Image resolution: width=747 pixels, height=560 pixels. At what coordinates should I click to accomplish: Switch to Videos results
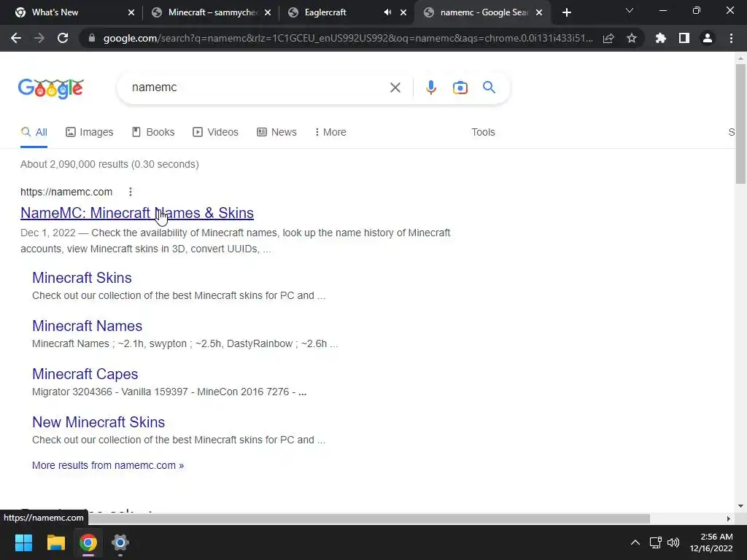click(215, 132)
